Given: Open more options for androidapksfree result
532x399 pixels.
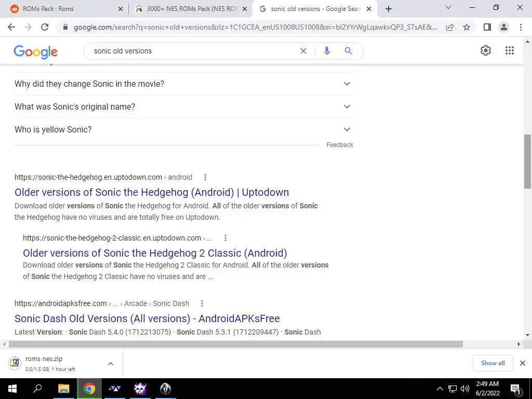Looking at the screenshot, I should 202,303.
